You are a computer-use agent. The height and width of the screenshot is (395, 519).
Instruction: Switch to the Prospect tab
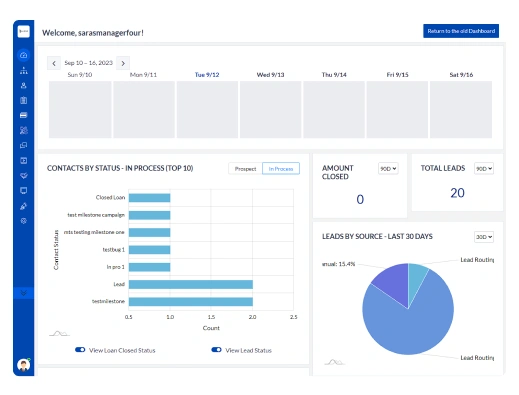coord(245,169)
